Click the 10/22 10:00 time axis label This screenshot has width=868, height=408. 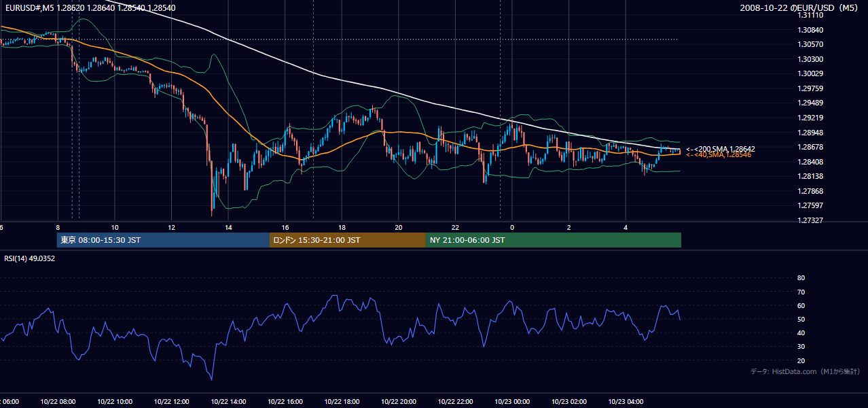pos(115,401)
